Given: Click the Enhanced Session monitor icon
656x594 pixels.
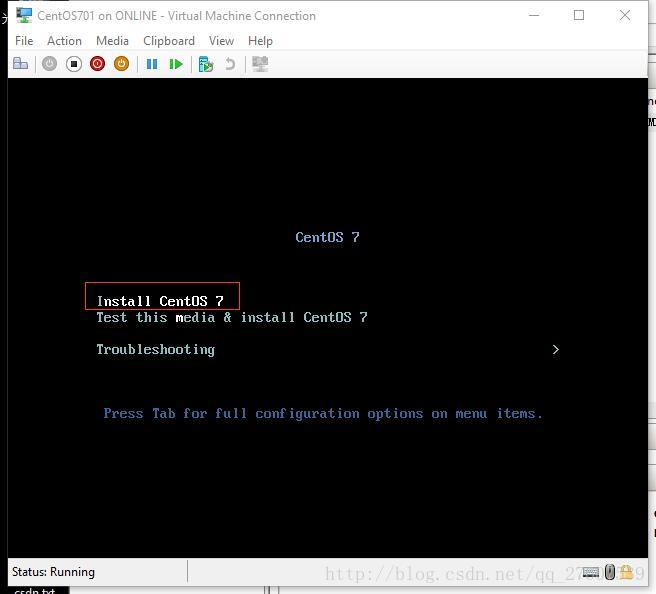Looking at the screenshot, I should (260, 64).
